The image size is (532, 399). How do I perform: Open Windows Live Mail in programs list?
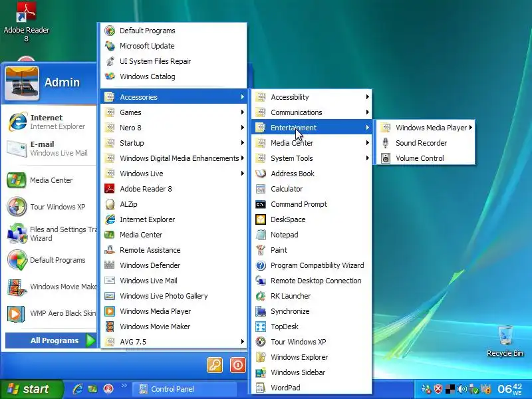[174, 281]
